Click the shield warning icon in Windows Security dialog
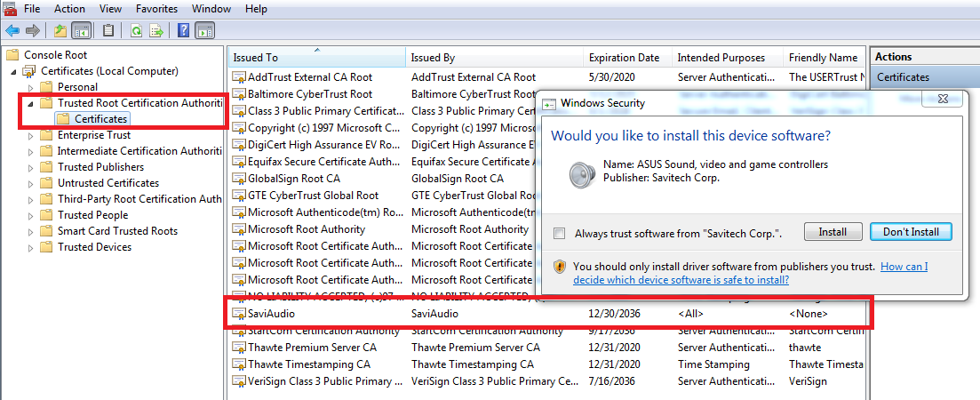The width and height of the screenshot is (980, 400). point(560,267)
